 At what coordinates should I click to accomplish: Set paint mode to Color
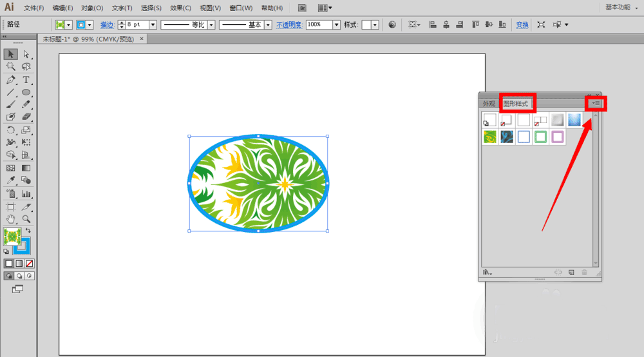tap(9, 264)
